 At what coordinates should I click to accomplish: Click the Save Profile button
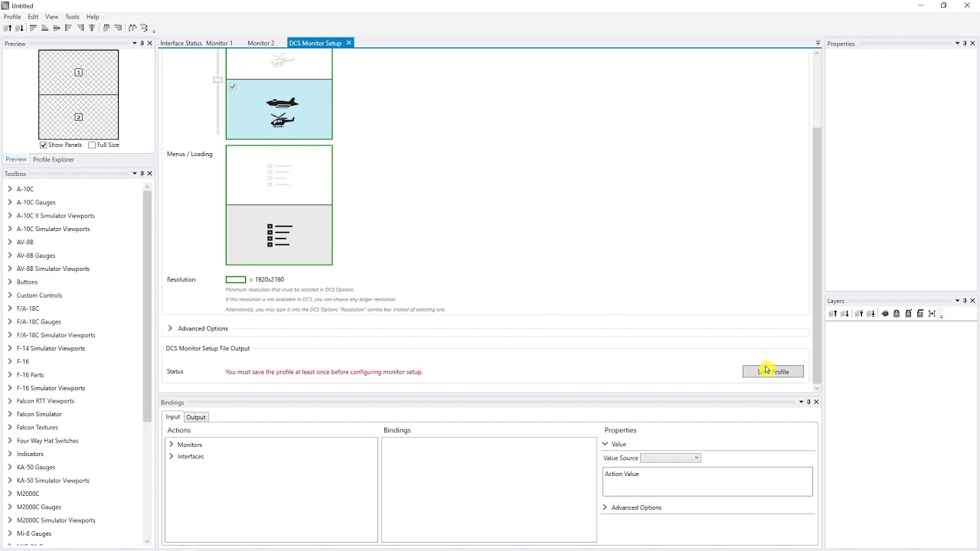click(x=773, y=371)
